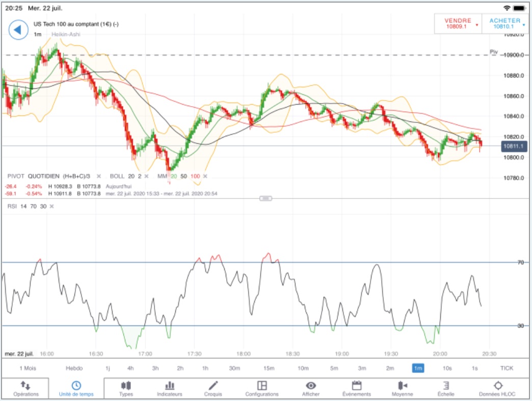The height and width of the screenshot is (401, 532).
Task: Toggle the Données HLOC crosshair
Action: 498,385
